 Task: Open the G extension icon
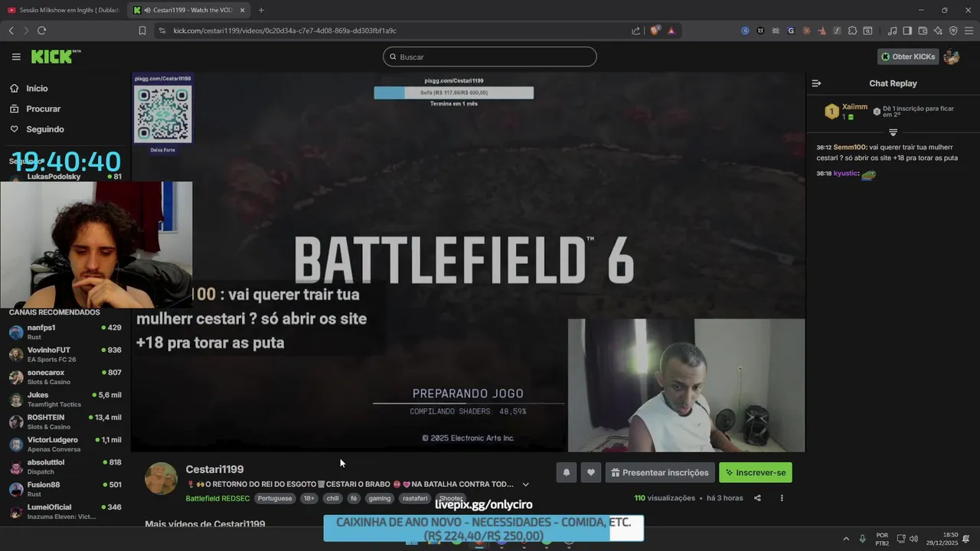tap(791, 31)
